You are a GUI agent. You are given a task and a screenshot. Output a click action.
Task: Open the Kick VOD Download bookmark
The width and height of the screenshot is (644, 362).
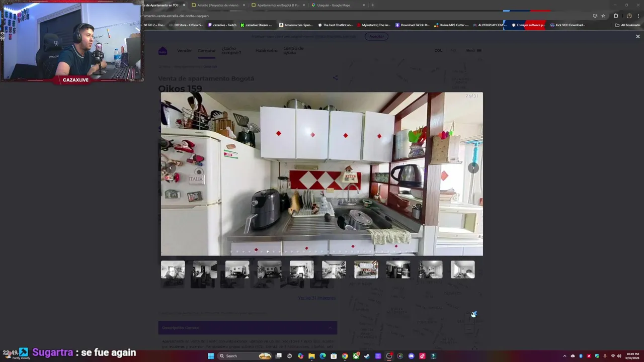click(x=568, y=25)
